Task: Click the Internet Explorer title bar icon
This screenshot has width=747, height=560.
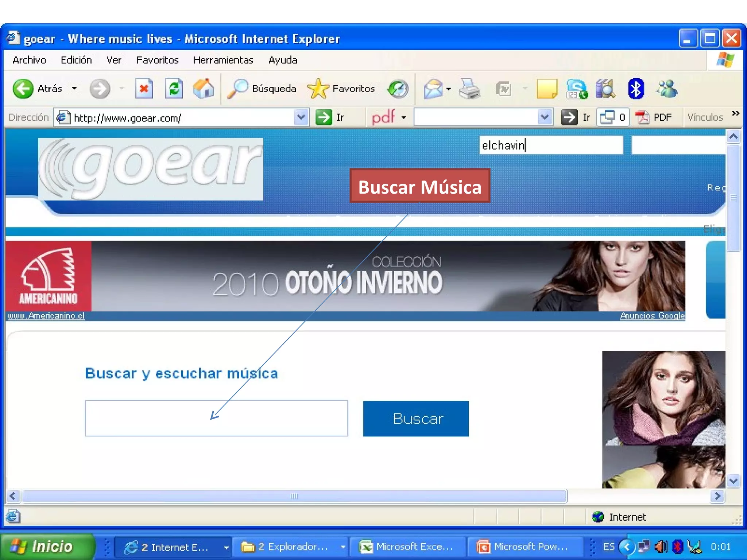Action: (13, 38)
